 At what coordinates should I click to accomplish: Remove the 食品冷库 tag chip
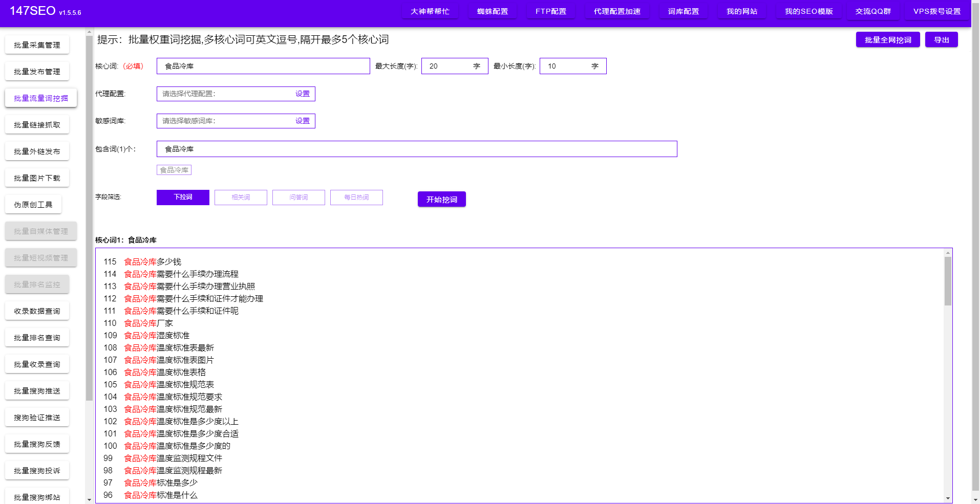(174, 170)
